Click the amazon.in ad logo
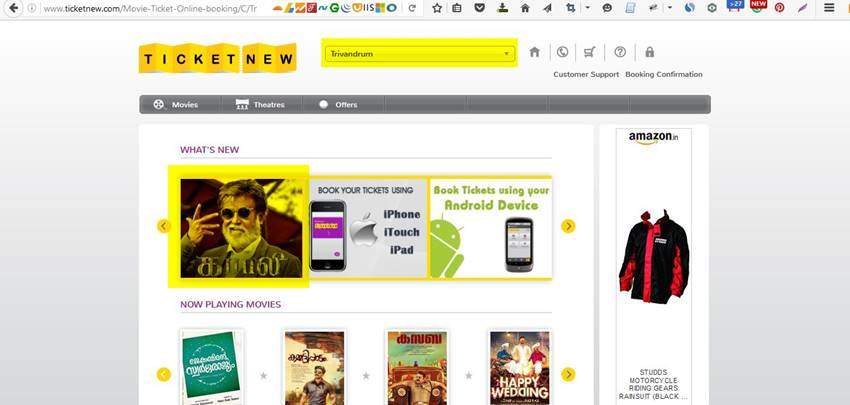850x405 pixels. click(x=653, y=138)
